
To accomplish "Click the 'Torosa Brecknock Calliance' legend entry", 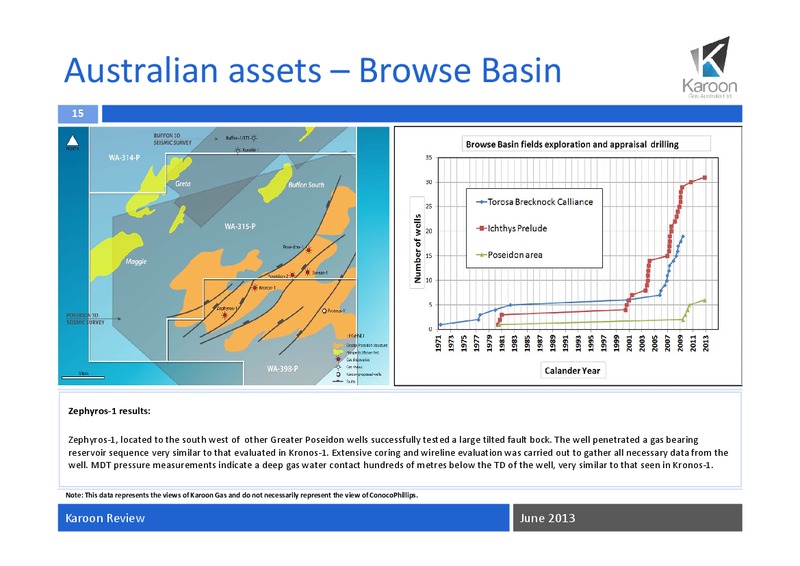I will 535,202.
